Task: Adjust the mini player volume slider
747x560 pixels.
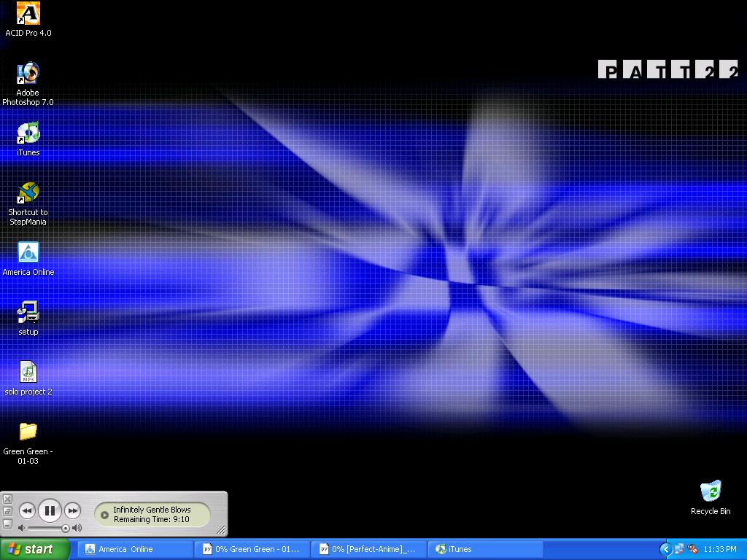Action: (x=47, y=528)
